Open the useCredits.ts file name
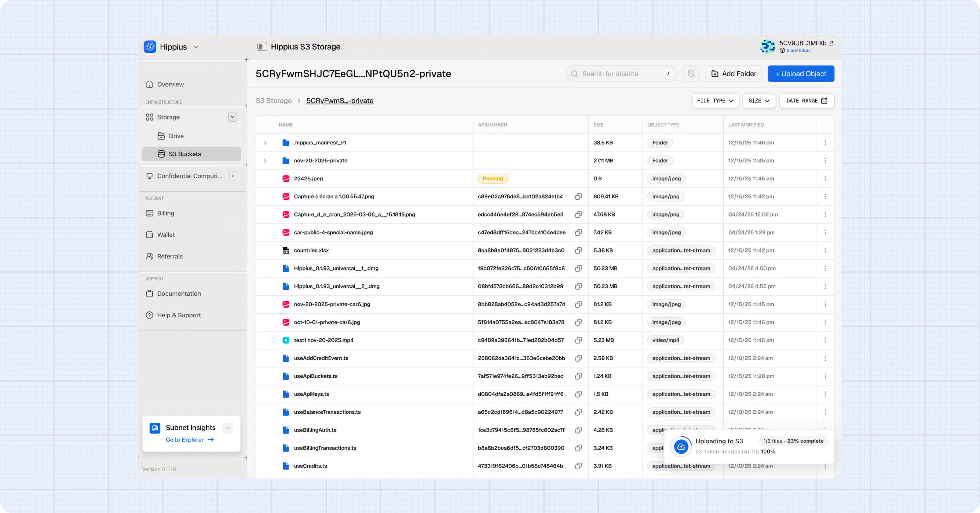 [x=310, y=466]
